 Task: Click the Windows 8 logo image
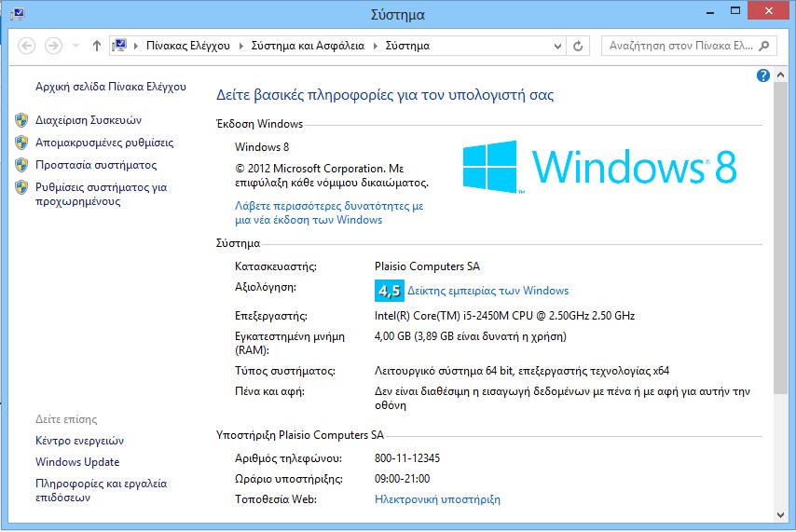point(599,167)
